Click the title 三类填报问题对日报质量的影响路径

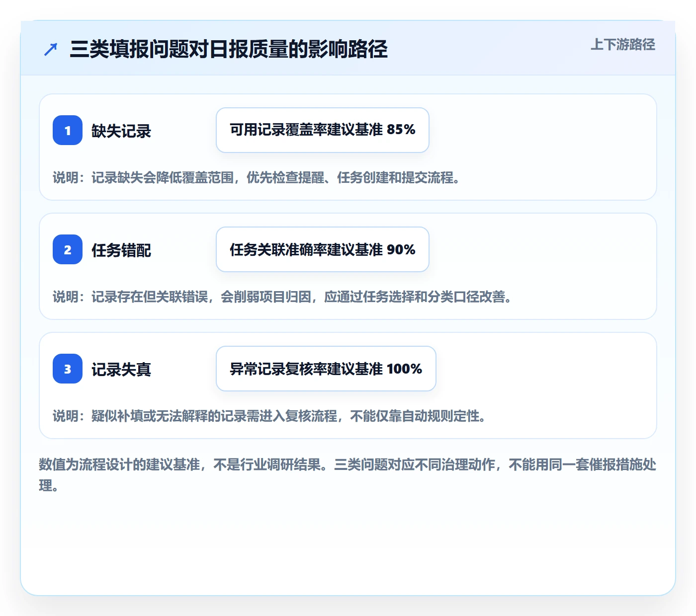[229, 49]
